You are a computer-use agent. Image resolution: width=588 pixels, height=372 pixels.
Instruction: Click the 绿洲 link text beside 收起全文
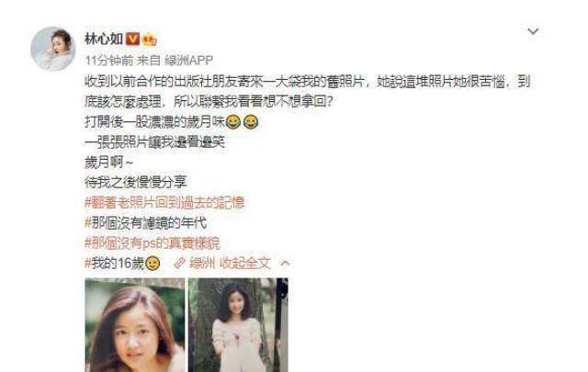pos(202,264)
